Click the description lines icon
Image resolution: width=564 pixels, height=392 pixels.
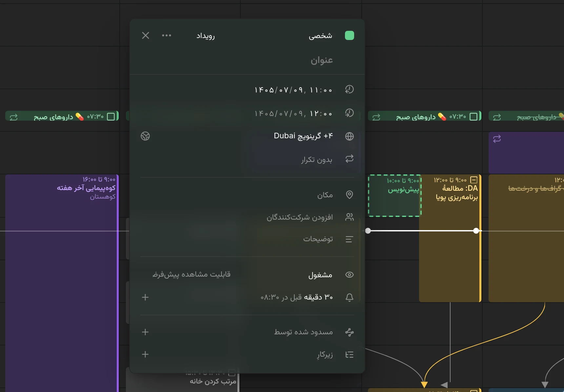pyautogui.click(x=350, y=239)
